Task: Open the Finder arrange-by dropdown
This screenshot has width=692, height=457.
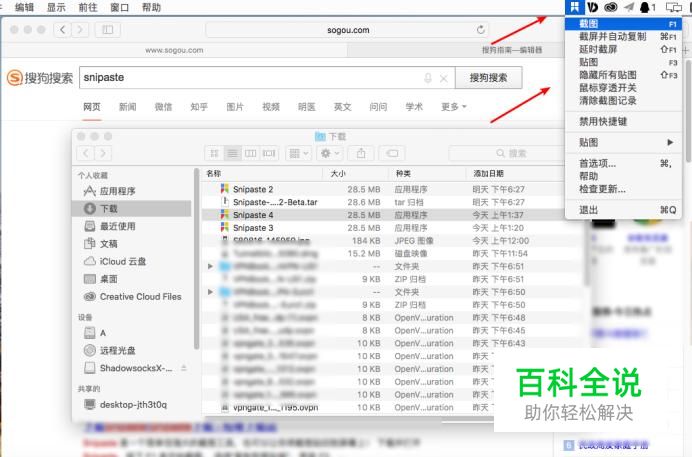Action: (299, 153)
